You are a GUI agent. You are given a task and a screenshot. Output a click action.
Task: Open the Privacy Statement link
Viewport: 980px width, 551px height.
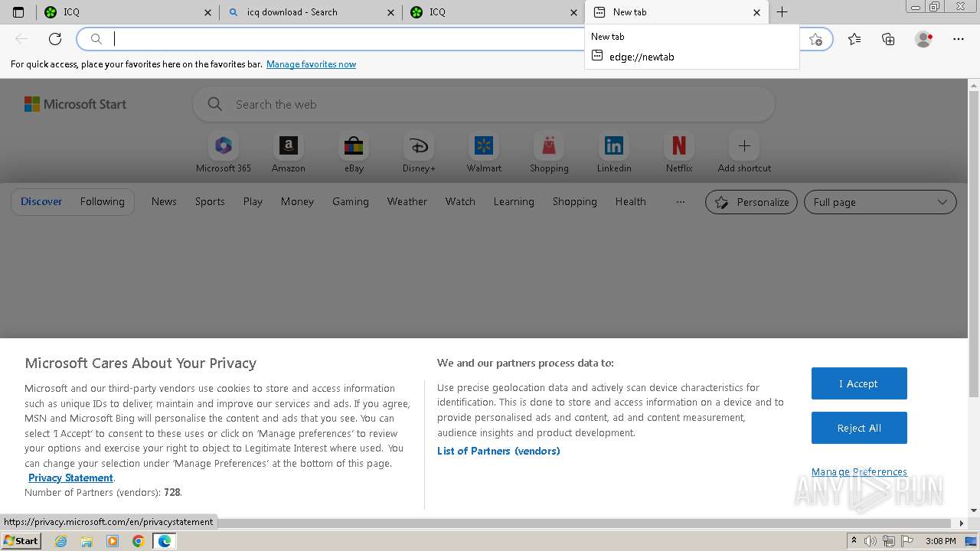click(70, 478)
